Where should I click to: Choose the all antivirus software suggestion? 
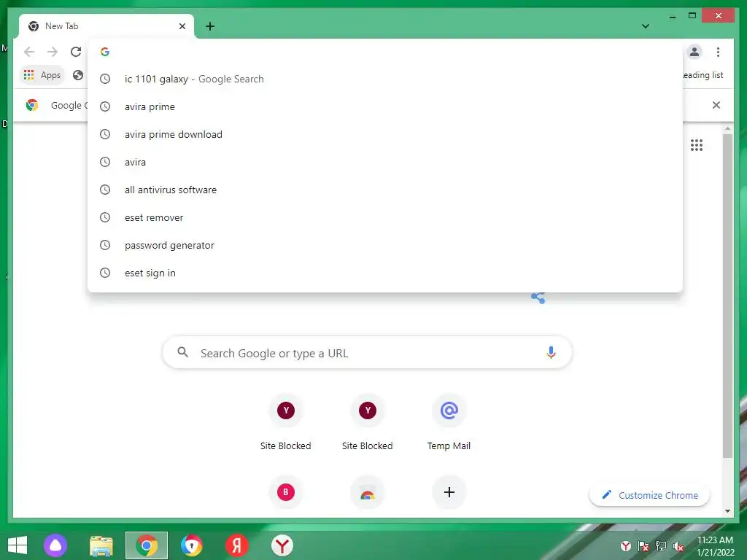[385, 190]
